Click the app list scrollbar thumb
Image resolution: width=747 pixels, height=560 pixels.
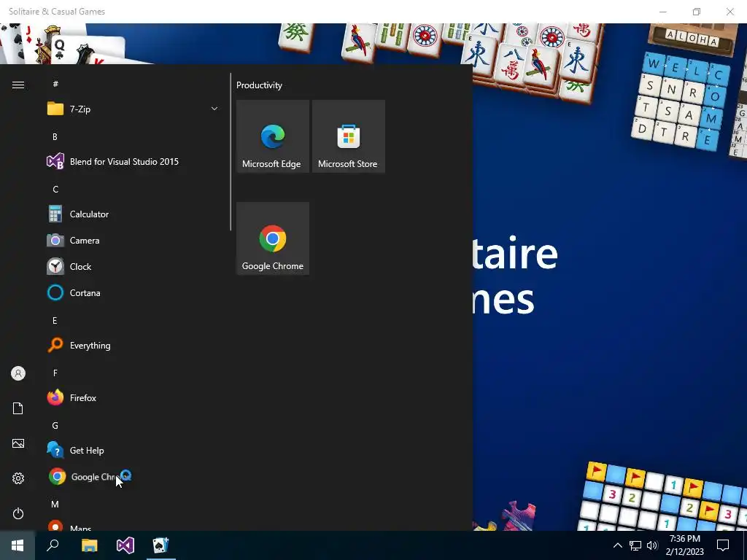pos(231,152)
